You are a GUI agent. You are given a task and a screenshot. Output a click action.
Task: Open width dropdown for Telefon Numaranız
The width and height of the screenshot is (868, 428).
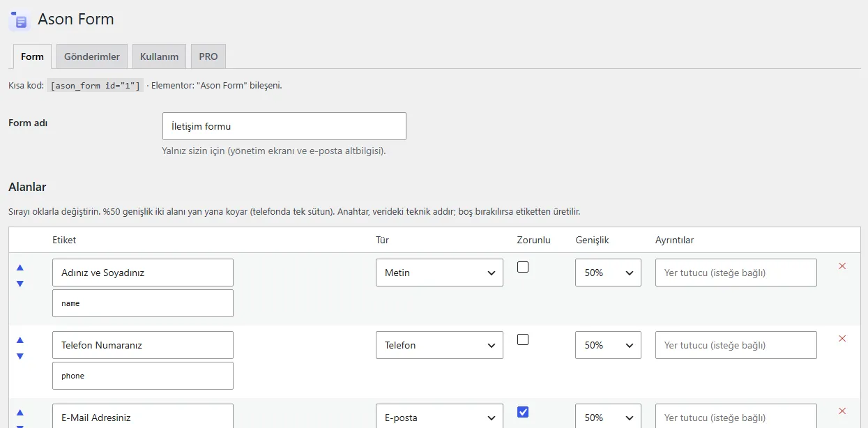(x=608, y=345)
